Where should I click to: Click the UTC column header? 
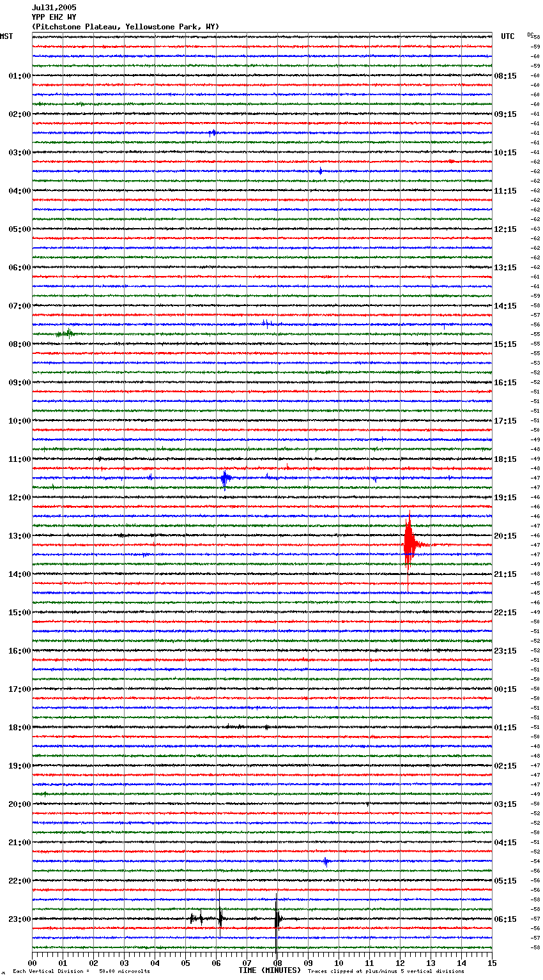(x=507, y=36)
